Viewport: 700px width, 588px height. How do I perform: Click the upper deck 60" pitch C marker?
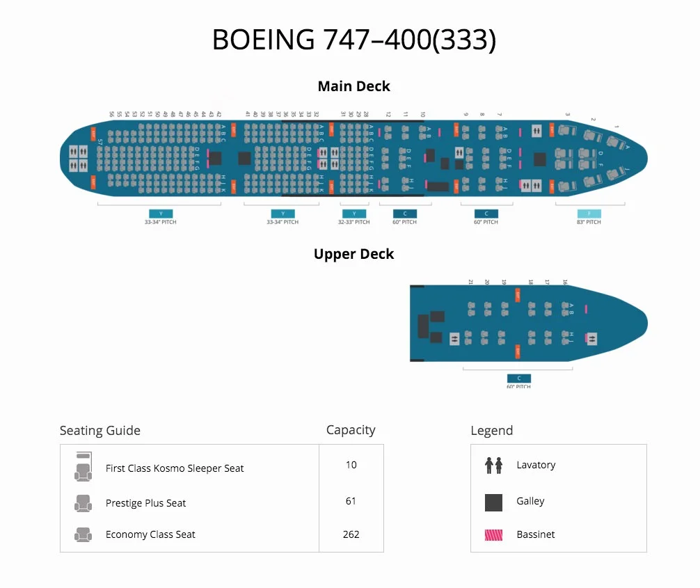coord(519,378)
